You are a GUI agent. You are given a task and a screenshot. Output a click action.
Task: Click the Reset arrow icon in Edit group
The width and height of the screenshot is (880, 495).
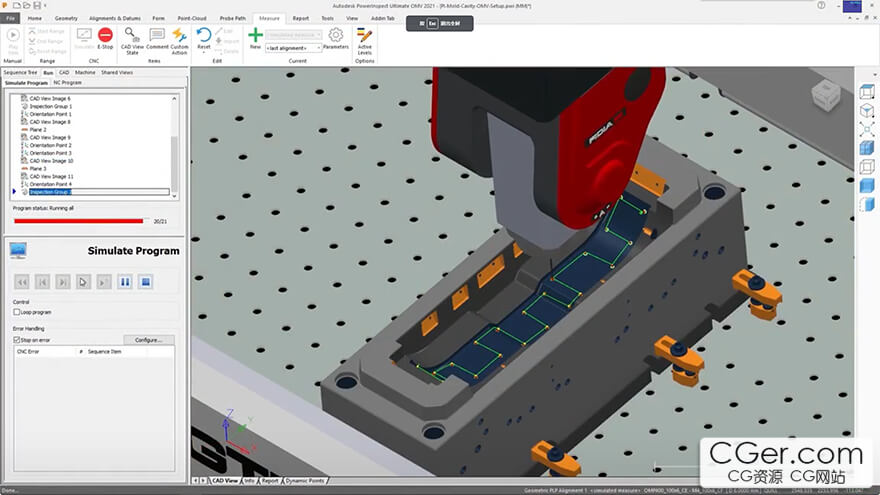coord(204,35)
